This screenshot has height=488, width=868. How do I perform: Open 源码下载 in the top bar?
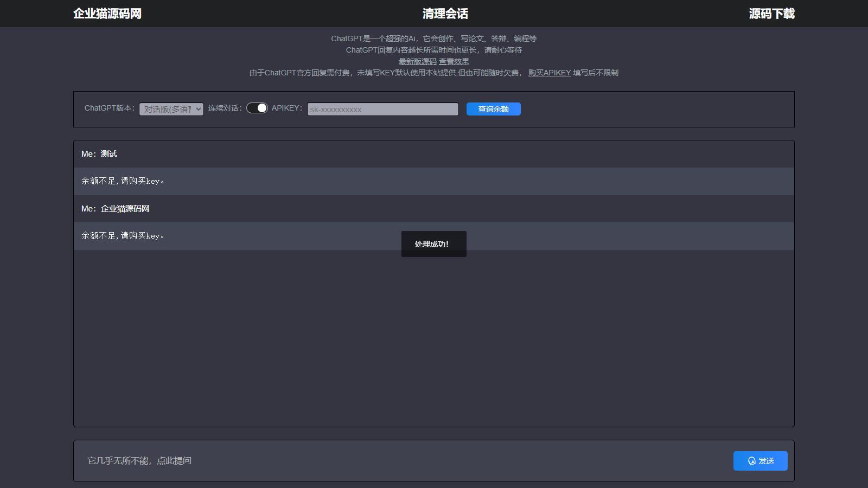[771, 14]
